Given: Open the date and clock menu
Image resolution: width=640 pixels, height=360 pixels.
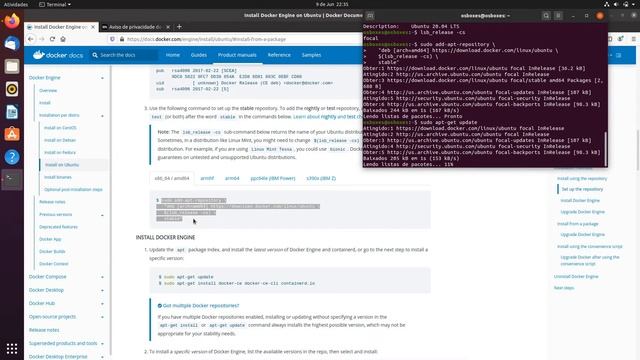Looking at the screenshot, I should (332, 4).
